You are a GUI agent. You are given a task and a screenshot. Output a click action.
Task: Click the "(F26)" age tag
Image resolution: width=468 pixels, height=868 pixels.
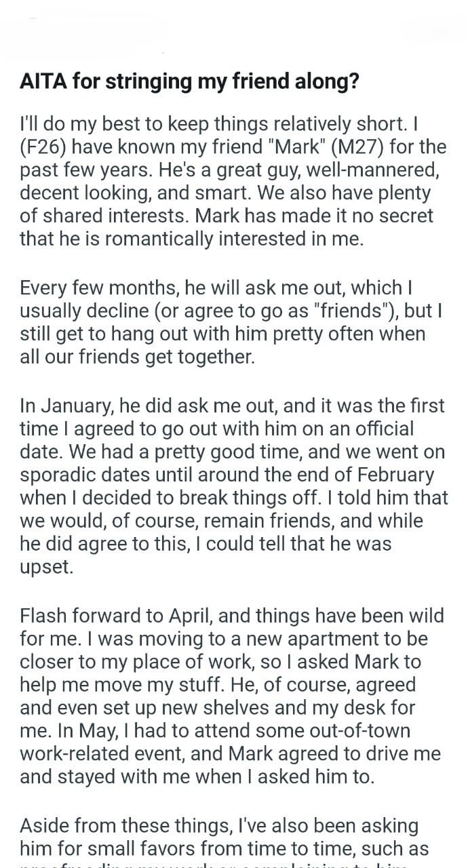[45, 147]
